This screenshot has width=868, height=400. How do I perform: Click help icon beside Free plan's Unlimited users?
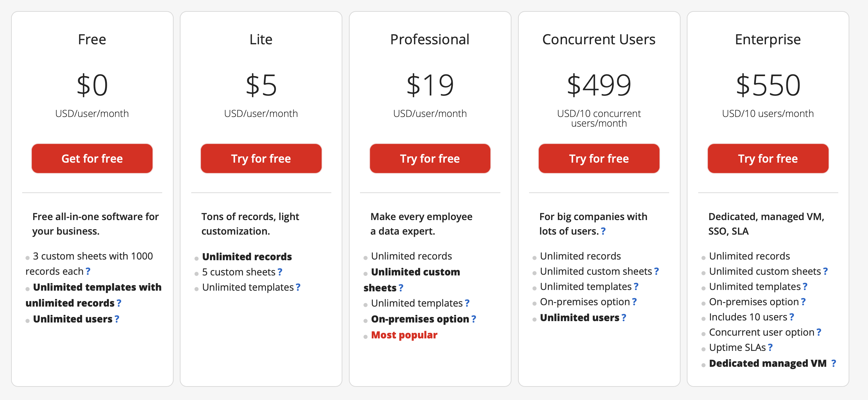(x=117, y=319)
